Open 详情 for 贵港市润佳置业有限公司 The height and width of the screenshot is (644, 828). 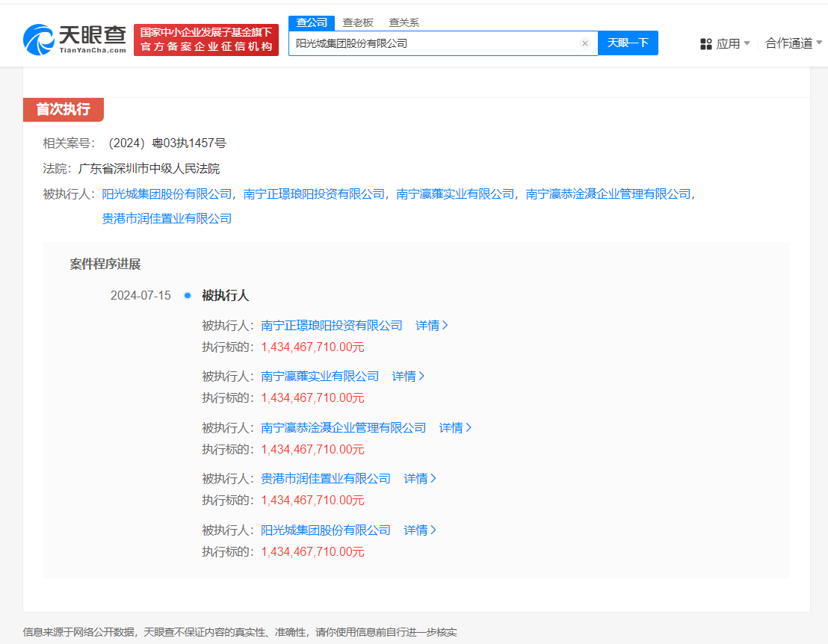[417, 478]
